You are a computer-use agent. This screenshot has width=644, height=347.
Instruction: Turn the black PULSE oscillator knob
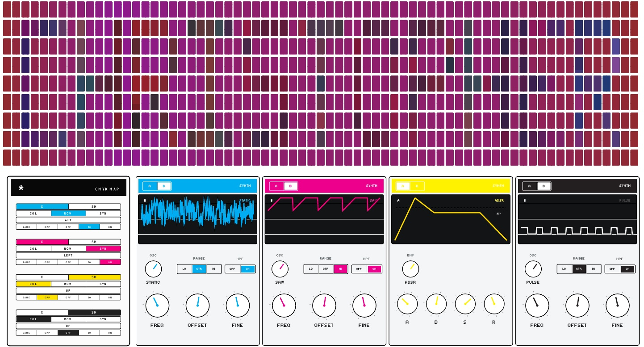click(533, 269)
